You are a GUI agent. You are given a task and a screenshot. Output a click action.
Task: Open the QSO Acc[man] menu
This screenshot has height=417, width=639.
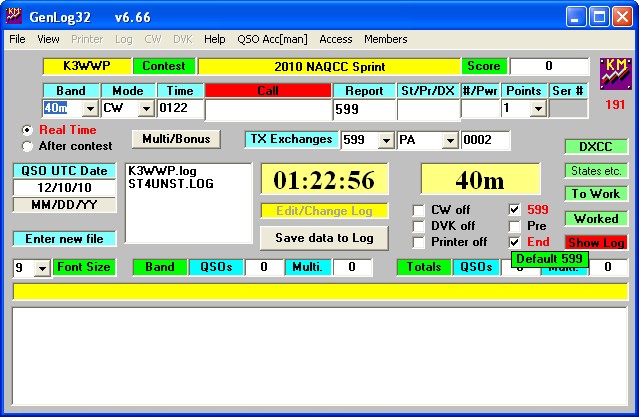[273, 39]
